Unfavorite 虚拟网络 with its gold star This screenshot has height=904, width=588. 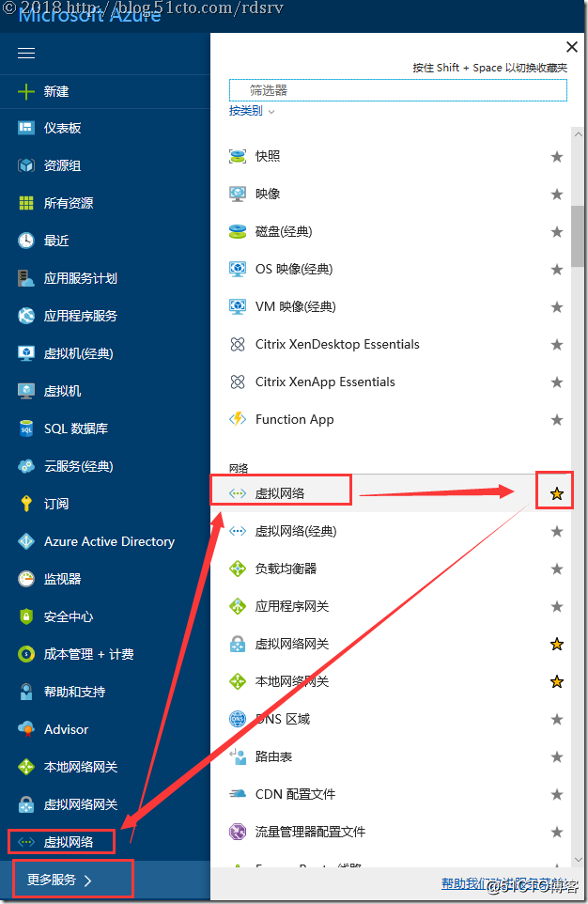[556, 493]
